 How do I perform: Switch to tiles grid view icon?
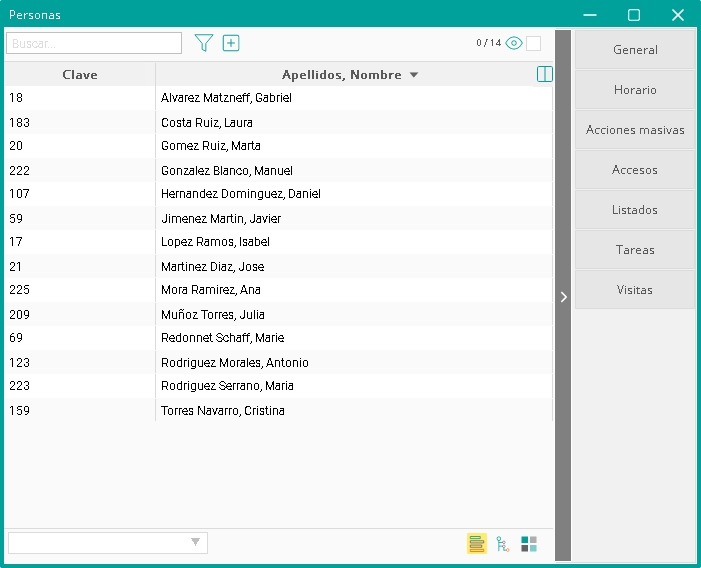(529, 544)
